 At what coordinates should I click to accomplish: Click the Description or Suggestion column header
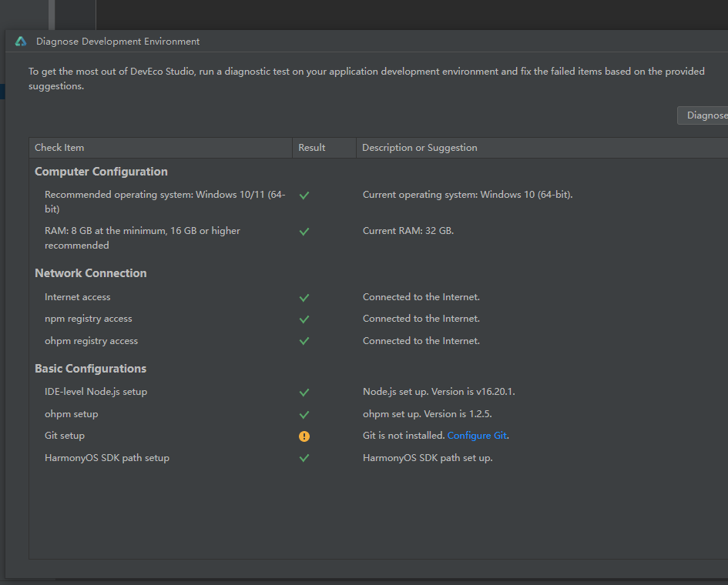(x=542, y=148)
